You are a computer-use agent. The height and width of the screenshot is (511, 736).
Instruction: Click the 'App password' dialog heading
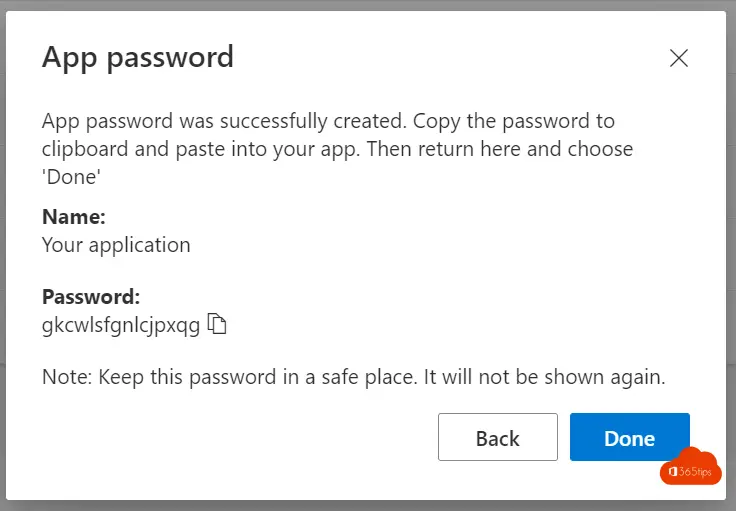click(138, 58)
